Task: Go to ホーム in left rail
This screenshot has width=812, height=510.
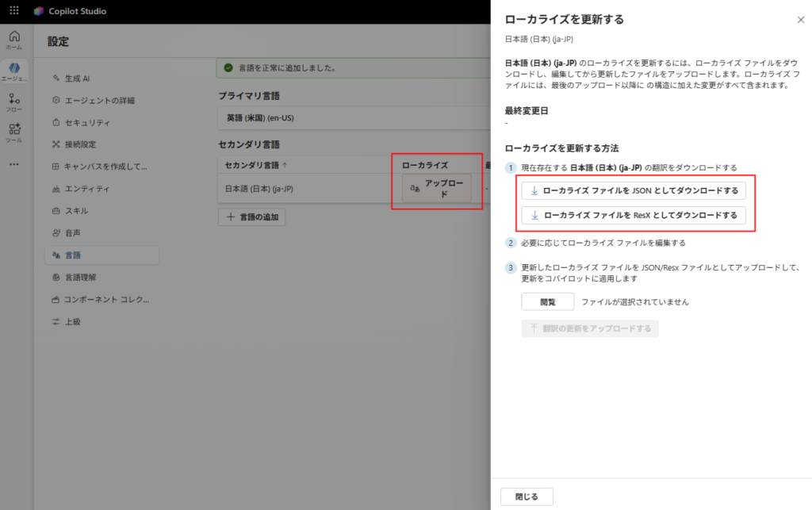Action: pos(14,40)
